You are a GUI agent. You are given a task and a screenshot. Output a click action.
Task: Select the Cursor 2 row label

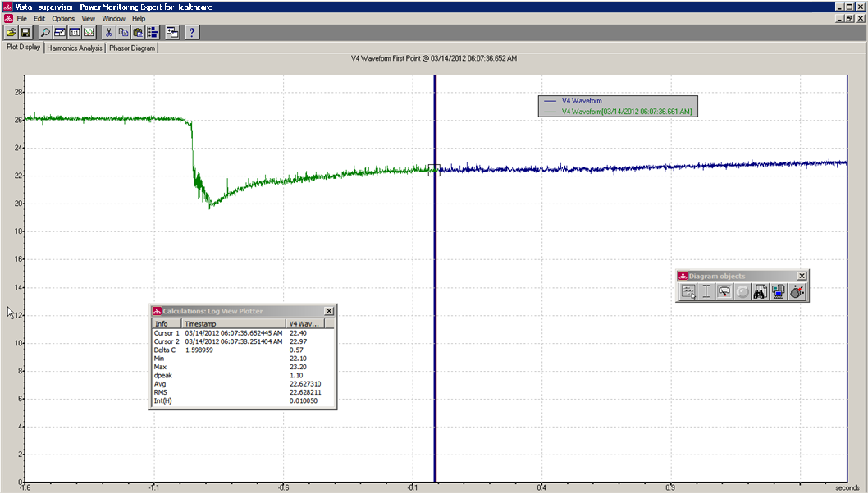click(x=167, y=341)
